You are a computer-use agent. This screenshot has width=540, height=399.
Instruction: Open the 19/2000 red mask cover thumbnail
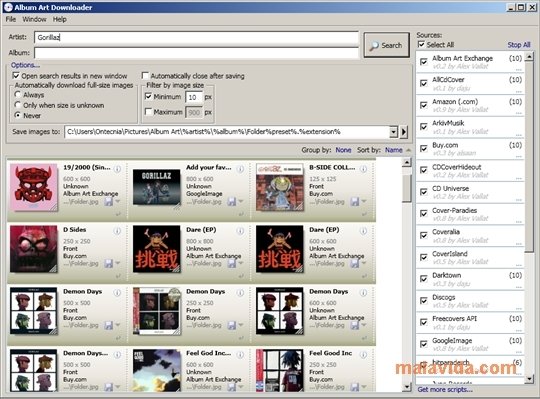33,187
